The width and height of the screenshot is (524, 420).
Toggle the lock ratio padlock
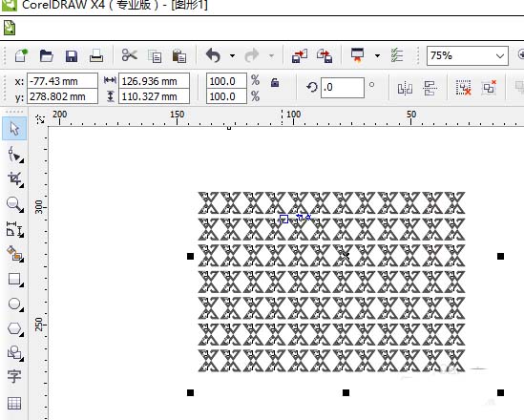pyautogui.click(x=275, y=82)
